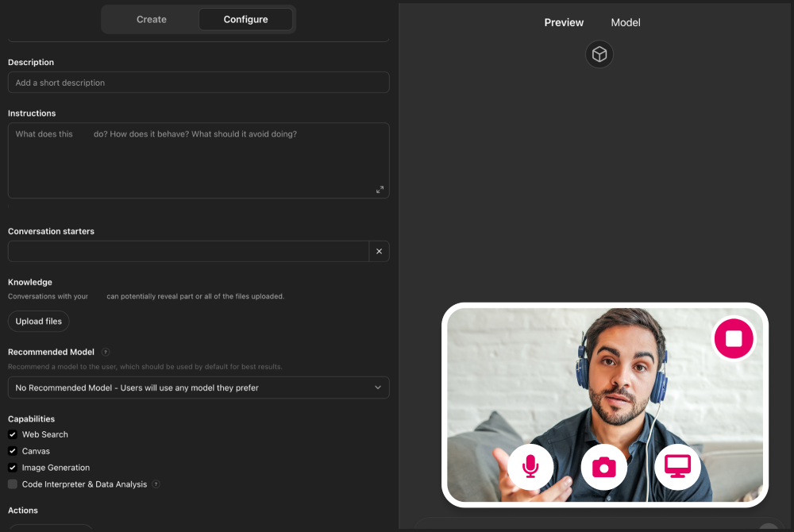This screenshot has height=532, width=794.
Task: Uncheck the Canvas capability
Action: pos(12,450)
